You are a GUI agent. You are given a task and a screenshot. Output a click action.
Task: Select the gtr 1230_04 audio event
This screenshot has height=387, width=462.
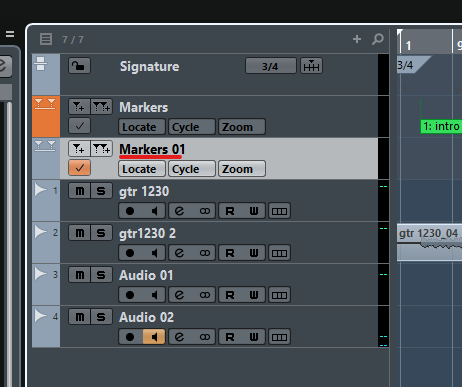(429, 242)
